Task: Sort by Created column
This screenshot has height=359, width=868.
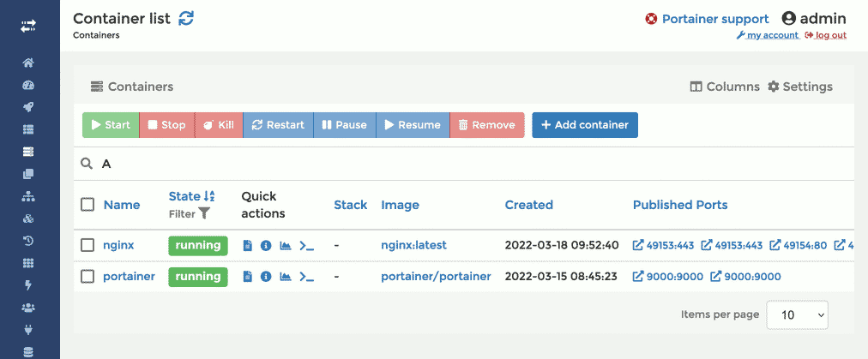Action: tap(528, 205)
